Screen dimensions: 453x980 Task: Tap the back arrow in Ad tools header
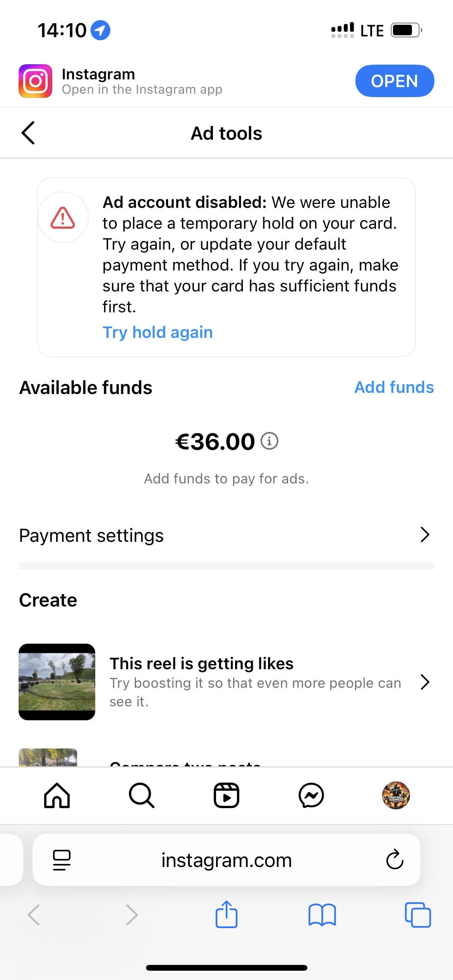(x=28, y=133)
